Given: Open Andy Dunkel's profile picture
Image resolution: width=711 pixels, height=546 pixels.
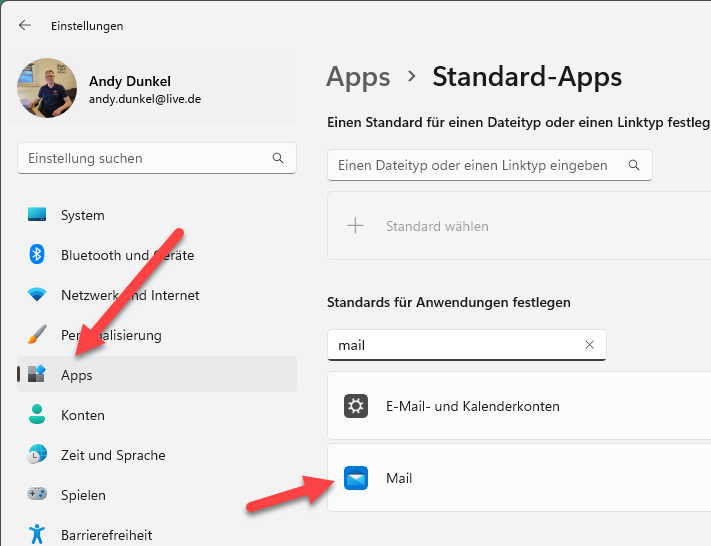Looking at the screenshot, I should click(x=47, y=88).
